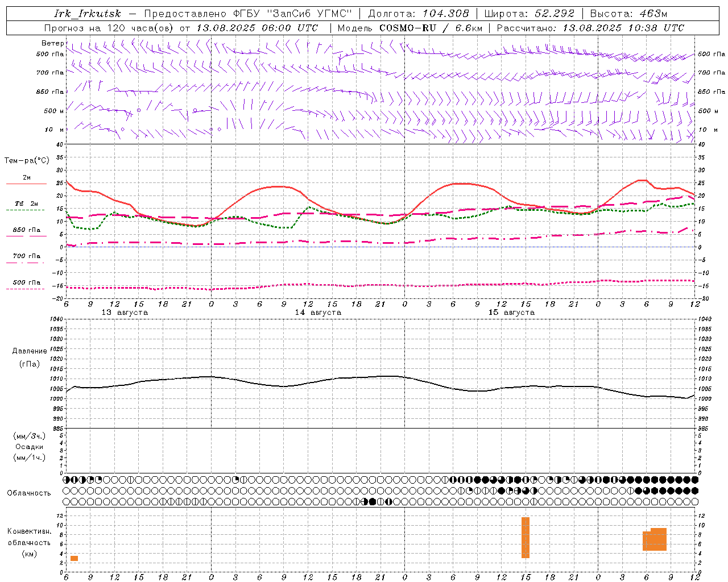
Task: Click the red 2м temperature legend line
Action: point(26,184)
